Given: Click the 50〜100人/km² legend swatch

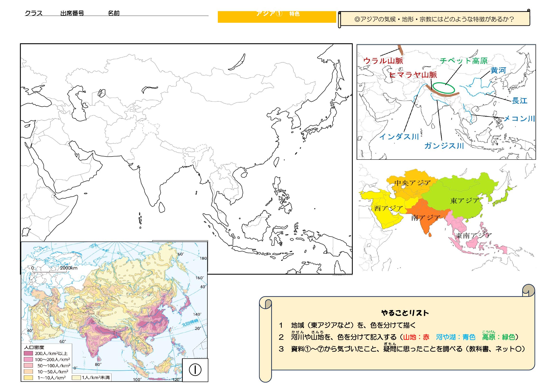Looking at the screenshot, I should click(28, 365).
